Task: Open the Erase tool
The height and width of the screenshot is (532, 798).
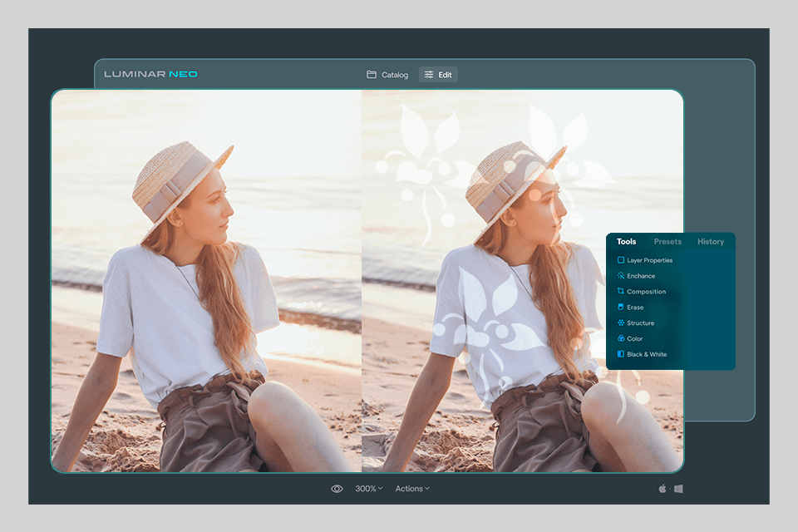Action: click(x=631, y=308)
